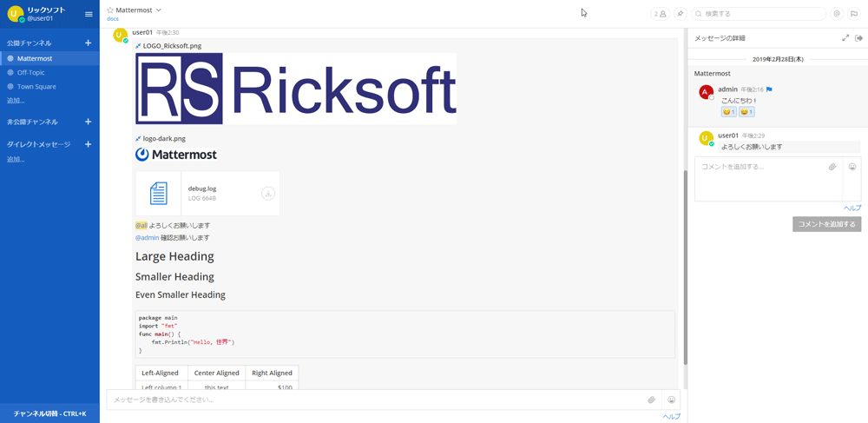Toggle first emoji reaction on admin's message
Image resolution: width=868 pixels, height=423 pixels.
[728, 112]
